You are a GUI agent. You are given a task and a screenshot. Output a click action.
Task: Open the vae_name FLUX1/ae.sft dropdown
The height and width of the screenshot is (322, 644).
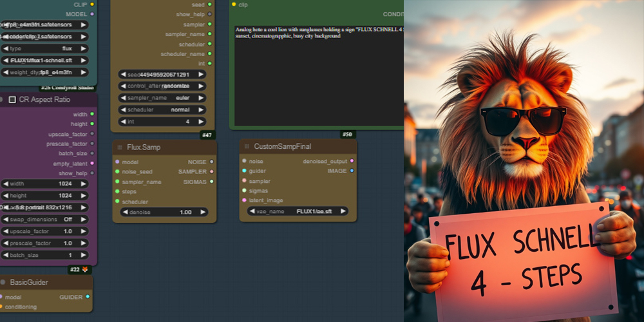coord(298,211)
